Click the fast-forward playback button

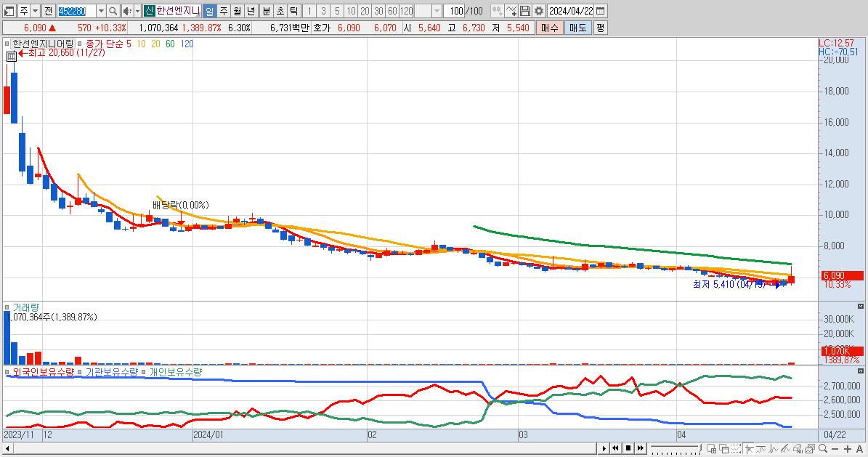[641, 448]
